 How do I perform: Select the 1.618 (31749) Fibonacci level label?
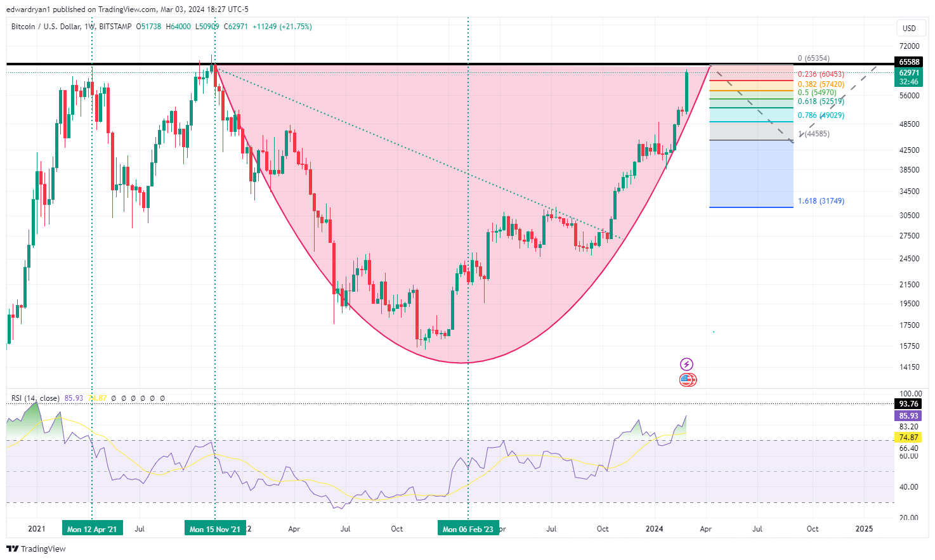pos(821,201)
